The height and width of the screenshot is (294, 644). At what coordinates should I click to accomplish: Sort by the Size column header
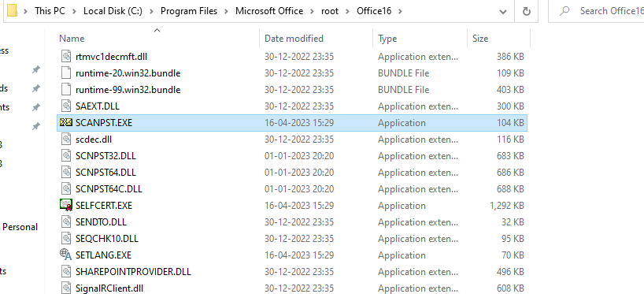[480, 39]
